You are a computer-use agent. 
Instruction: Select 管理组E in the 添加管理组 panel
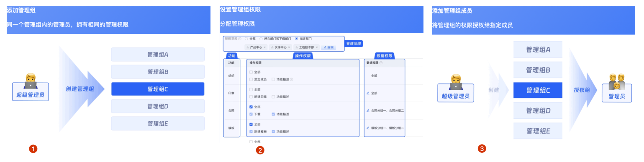(x=158, y=123)
